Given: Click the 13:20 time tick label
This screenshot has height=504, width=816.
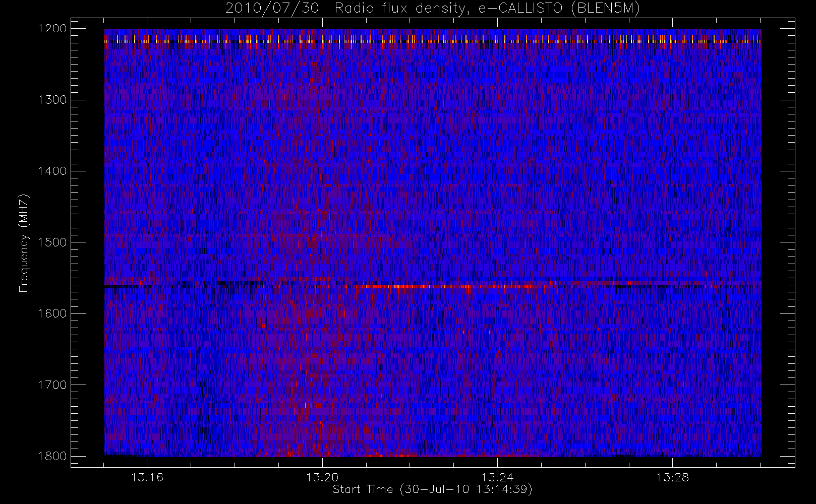Looking at the screenshot, I should point(322,477).
